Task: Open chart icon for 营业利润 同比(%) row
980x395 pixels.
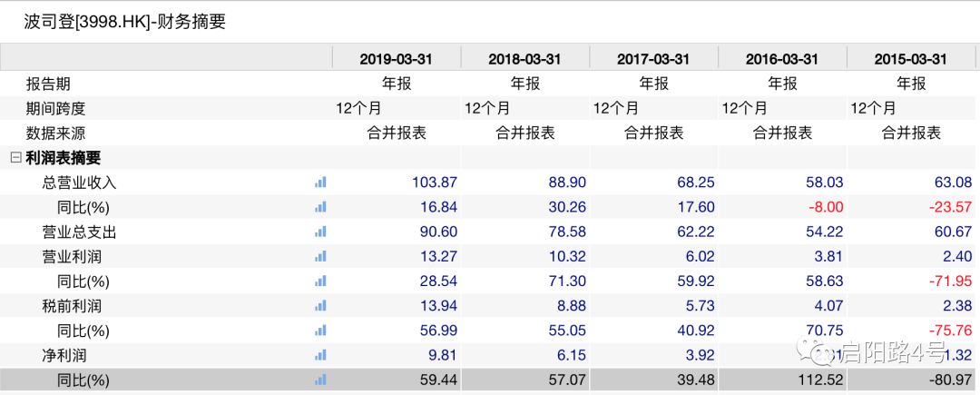Action: tap(320, 281)
